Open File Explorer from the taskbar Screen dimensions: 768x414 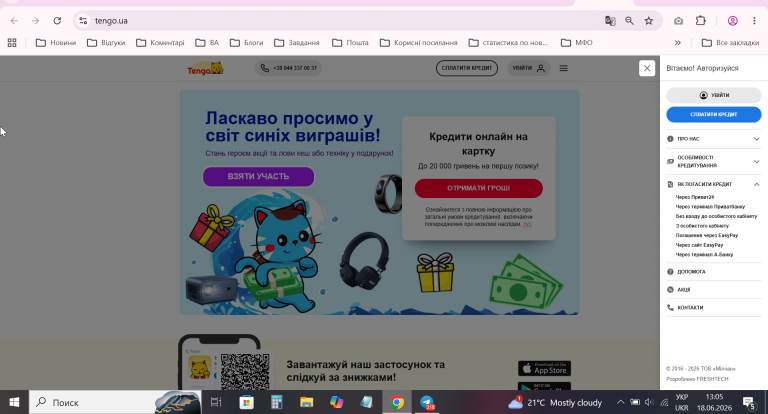click(x=307, y=402)
